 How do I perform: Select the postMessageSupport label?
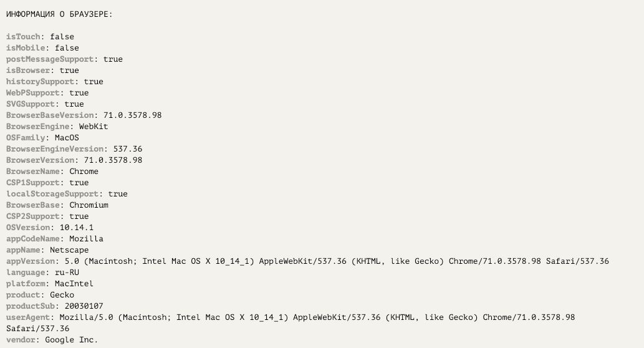tap(50, 59)
